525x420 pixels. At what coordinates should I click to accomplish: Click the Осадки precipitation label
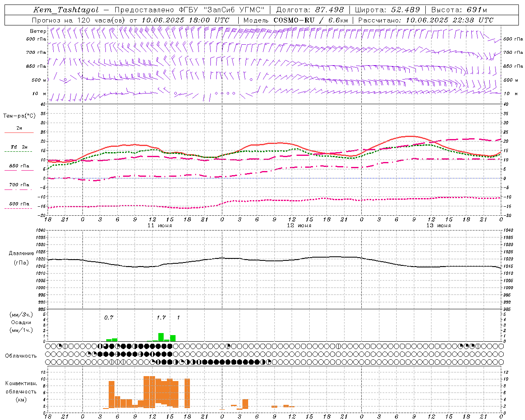(21, 322)
